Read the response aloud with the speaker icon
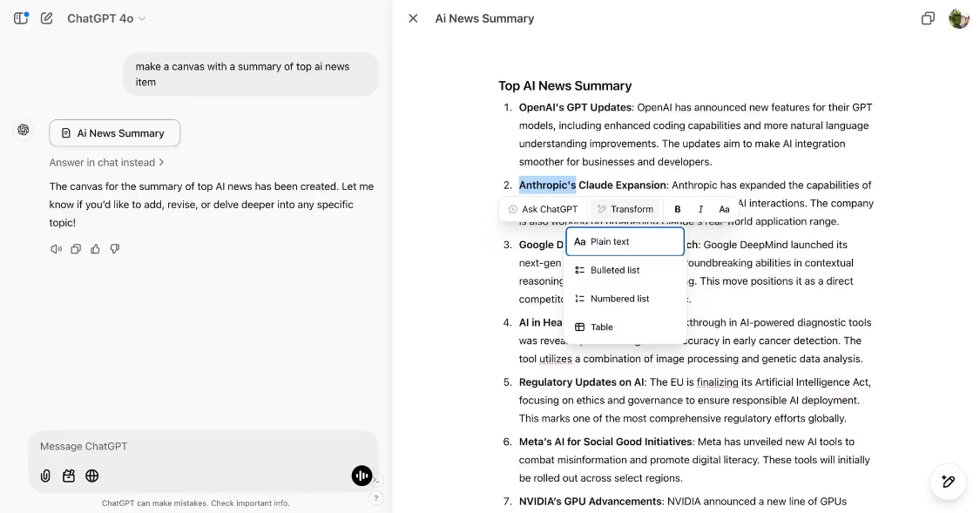The width and height of the screenshot is (980, 513). click(x=55, y=249)
